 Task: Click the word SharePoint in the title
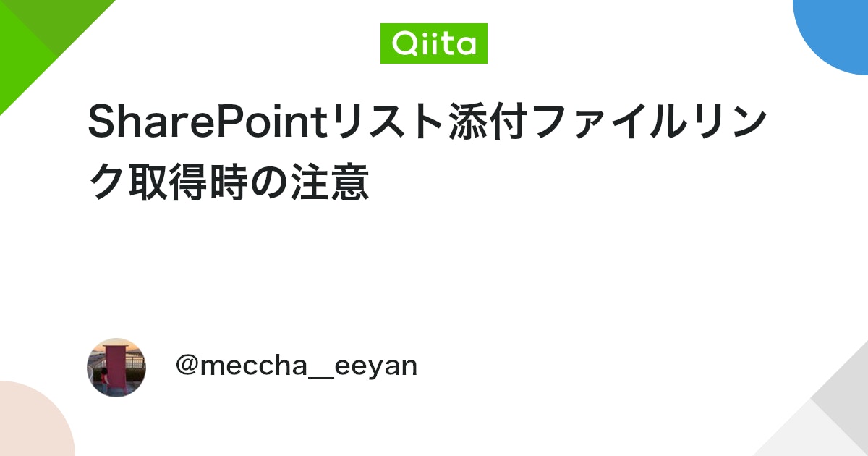(x=208, y=123)
